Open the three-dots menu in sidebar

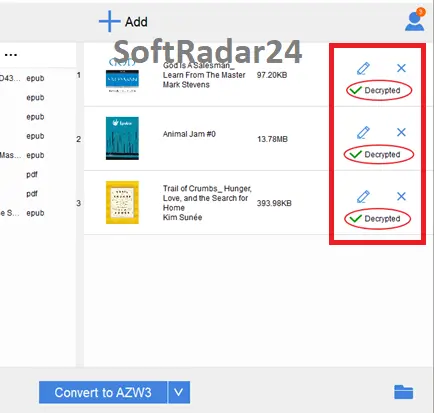coord(11,55)
